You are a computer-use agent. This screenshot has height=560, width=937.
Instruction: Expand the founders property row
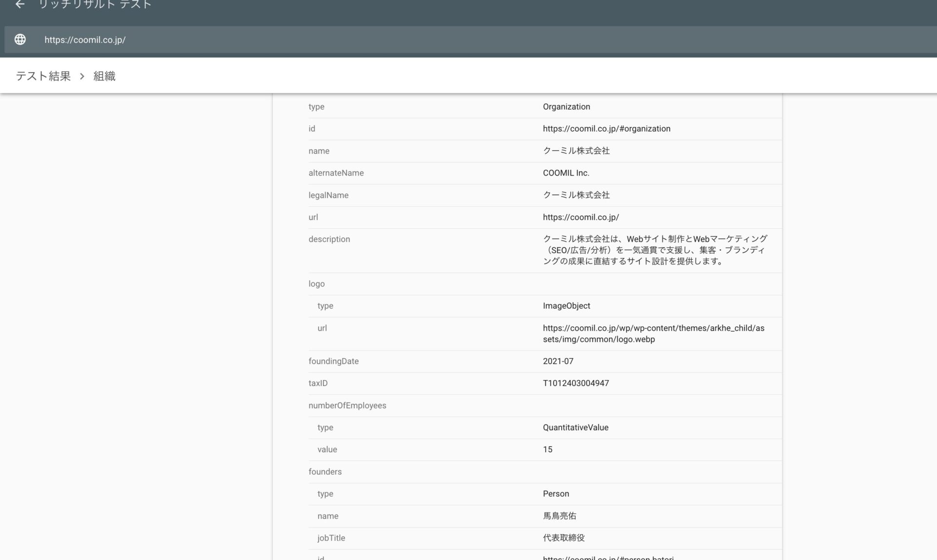tap(326, 472)
